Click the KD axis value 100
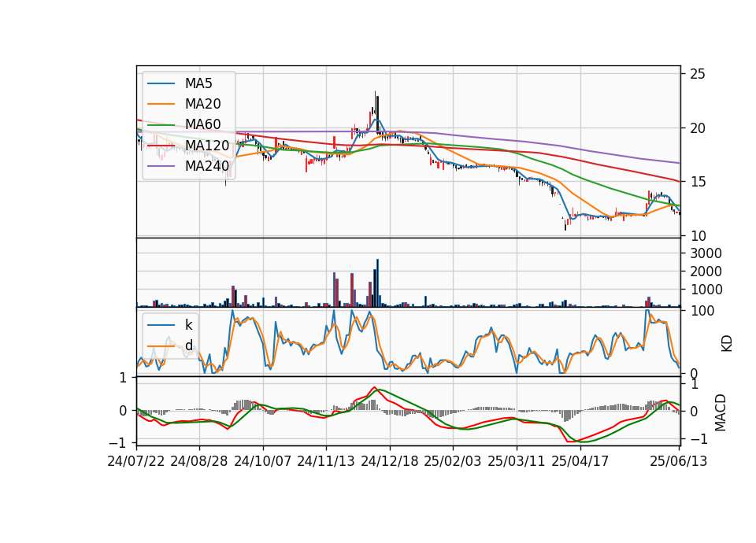This screenshot has width=756, height=543. 702,311
